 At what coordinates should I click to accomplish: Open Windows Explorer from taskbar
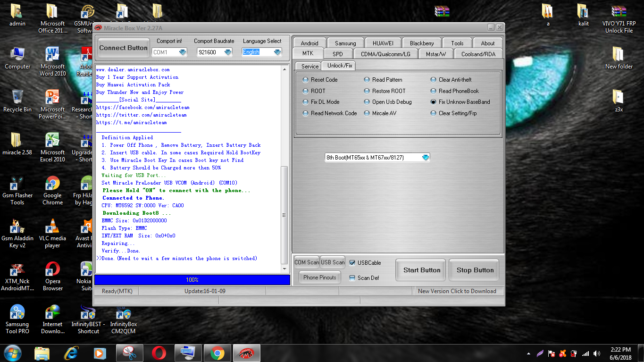42,353
